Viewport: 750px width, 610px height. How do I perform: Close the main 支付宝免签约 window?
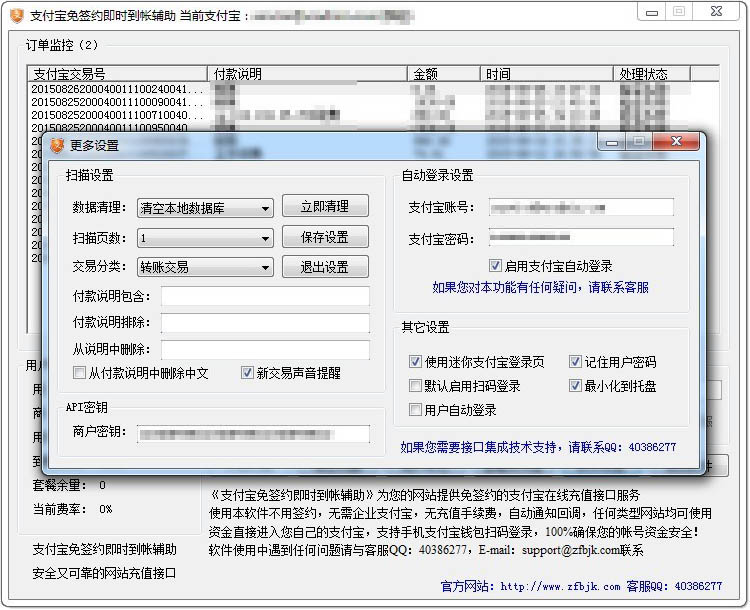[x=716, y=11]
